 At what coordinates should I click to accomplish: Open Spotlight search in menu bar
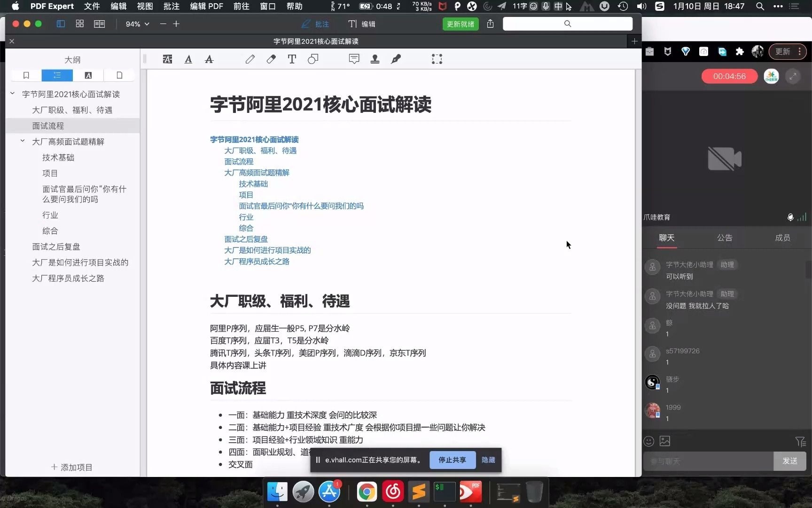coord(760,6)
